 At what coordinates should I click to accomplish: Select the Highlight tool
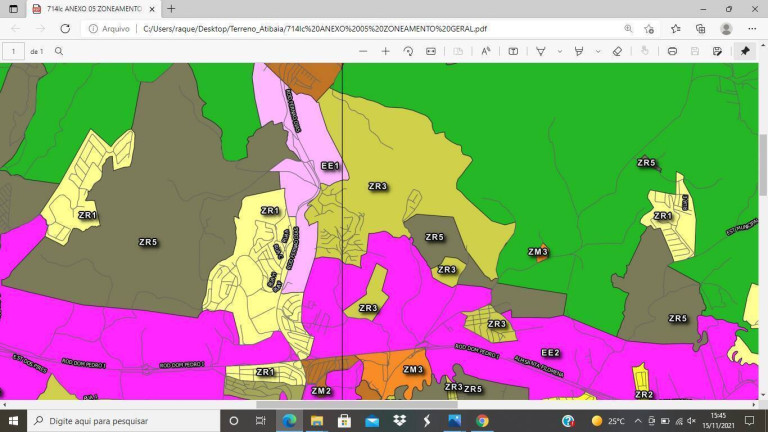pyautogui.click(x=579, y=51)
